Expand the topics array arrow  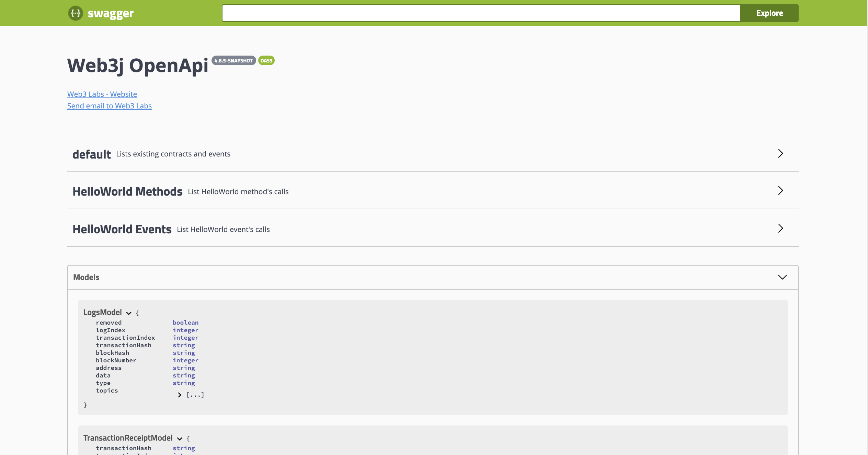click(x=180, y=395)
